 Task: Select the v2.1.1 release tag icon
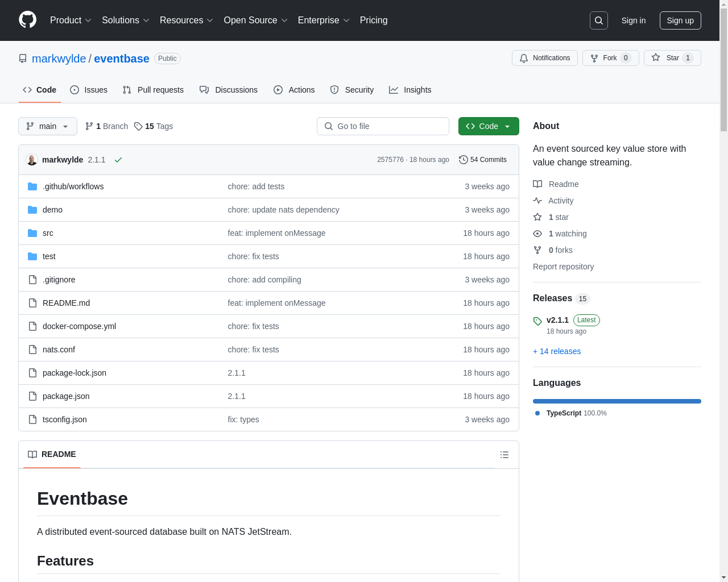(537, 321)
